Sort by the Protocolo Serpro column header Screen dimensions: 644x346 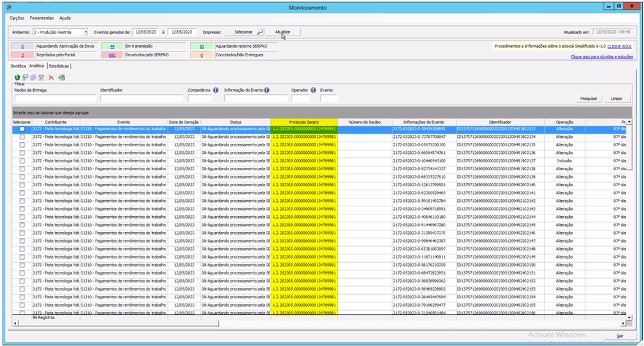pyautogui.click(x=304, y=122)
